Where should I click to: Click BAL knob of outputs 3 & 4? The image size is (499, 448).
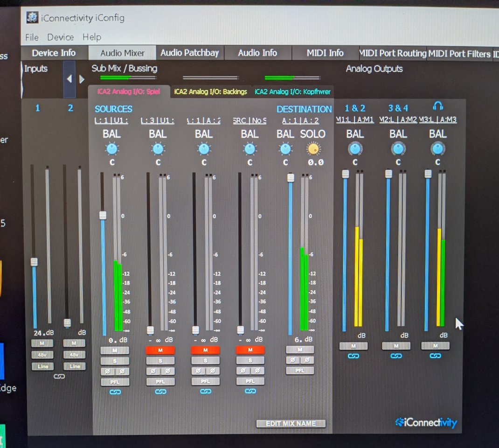coord(398,149)
